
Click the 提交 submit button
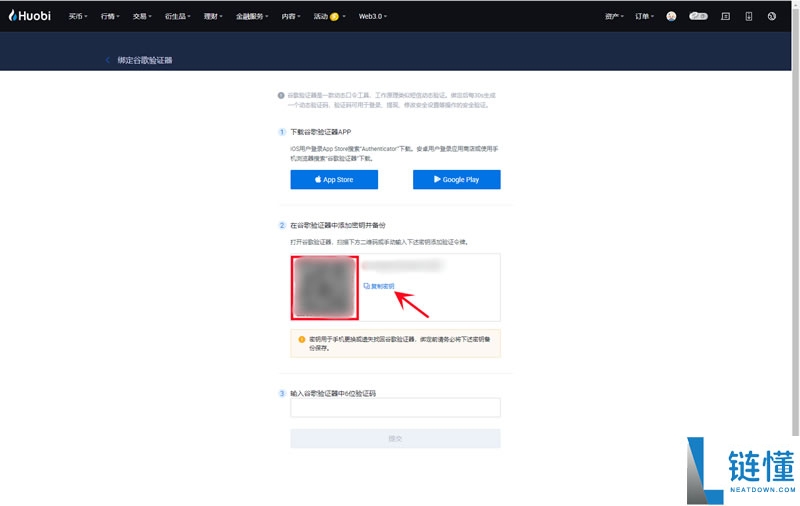click(x=395, y=439)
